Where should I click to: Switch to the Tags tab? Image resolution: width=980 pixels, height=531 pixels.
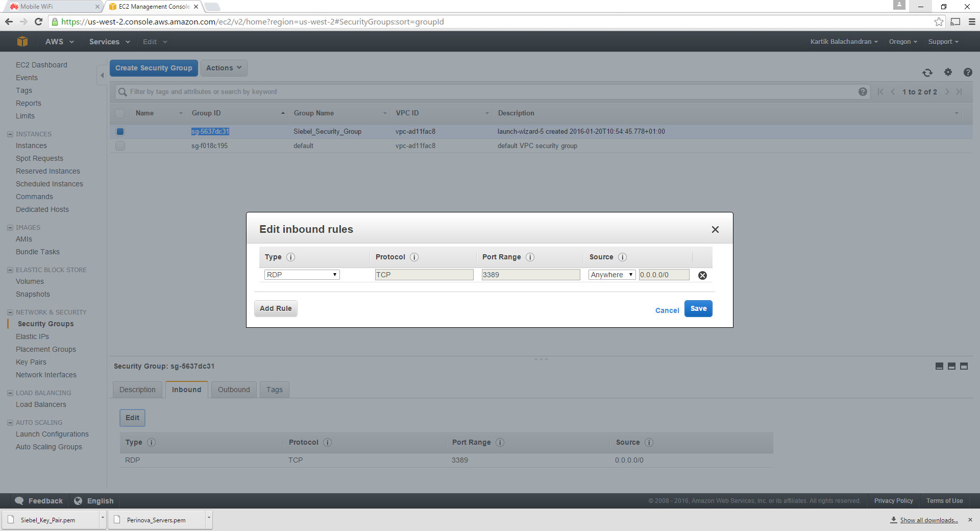coord(274,390)
